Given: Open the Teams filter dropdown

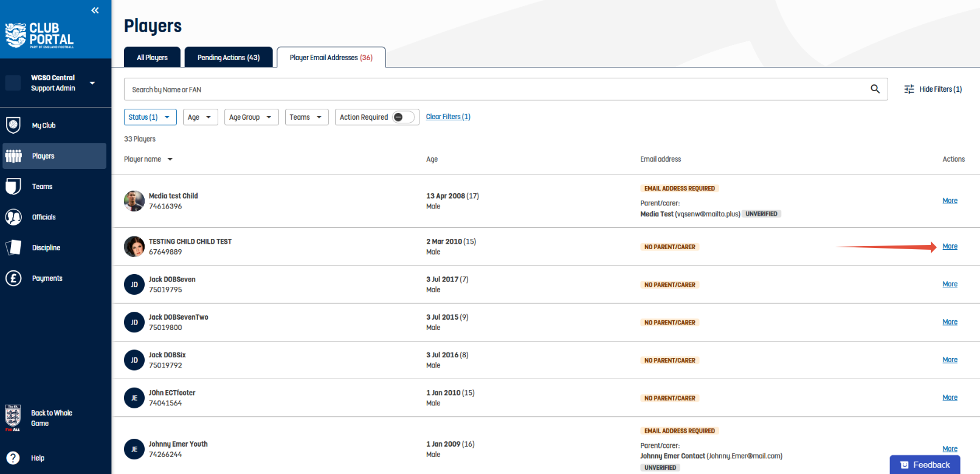Looking at the screenshot, I should [307, 117].
